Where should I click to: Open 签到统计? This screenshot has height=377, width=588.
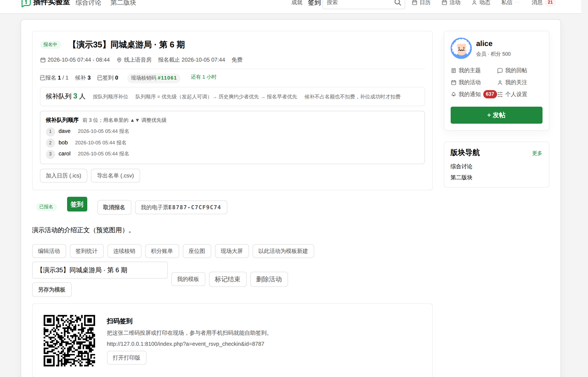pyautogui.click(x=87, y=251)
